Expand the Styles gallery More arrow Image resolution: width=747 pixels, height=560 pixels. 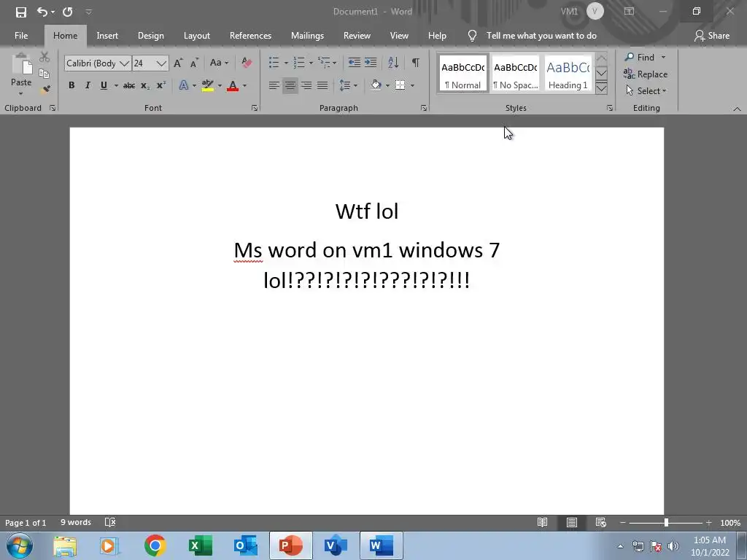click(x=601, y=88)
